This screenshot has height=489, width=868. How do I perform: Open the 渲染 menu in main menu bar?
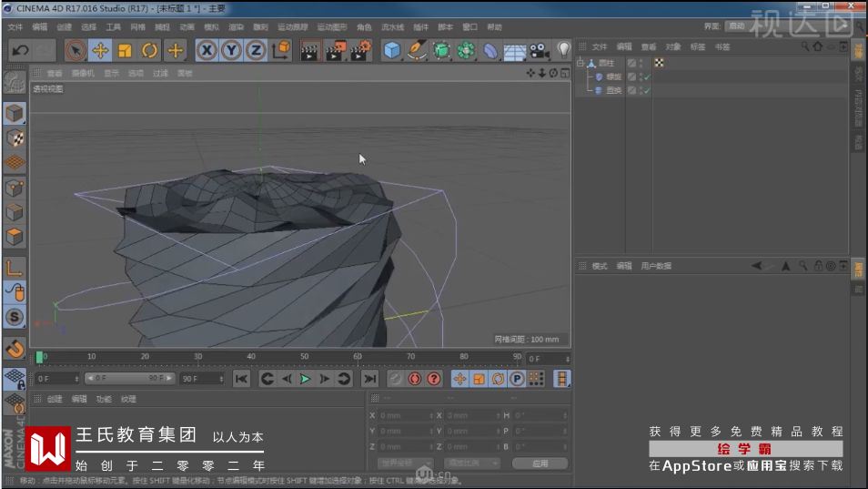(236, 27)
